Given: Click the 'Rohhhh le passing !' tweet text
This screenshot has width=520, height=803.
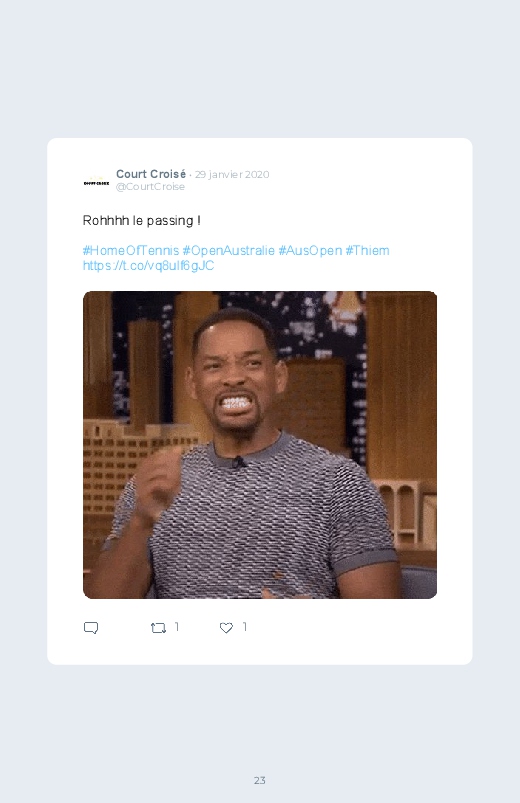Looking at the screenshot, I should (x=142, y=221).
